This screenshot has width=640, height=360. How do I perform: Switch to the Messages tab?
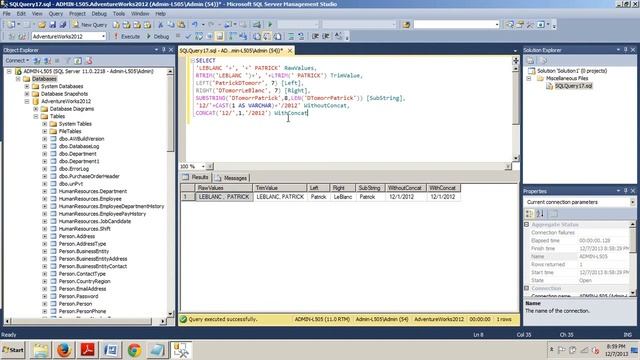pyautogui.click(x=231, y=178)
